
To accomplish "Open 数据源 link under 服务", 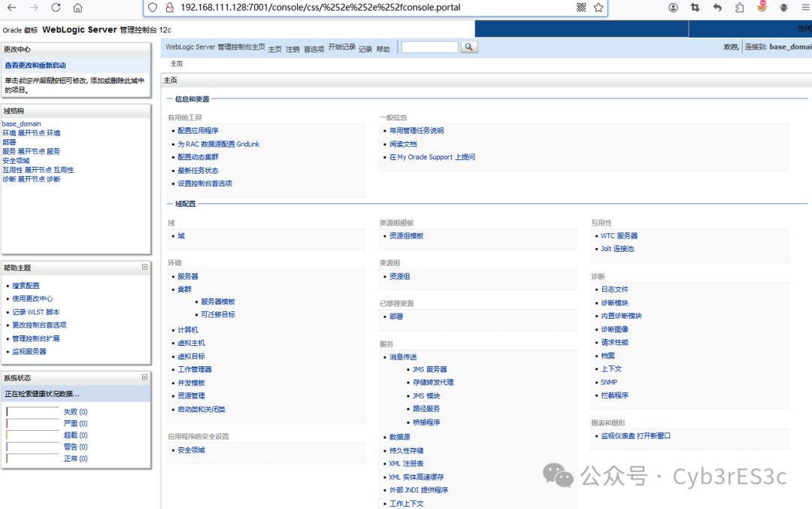I will point(400,437).
